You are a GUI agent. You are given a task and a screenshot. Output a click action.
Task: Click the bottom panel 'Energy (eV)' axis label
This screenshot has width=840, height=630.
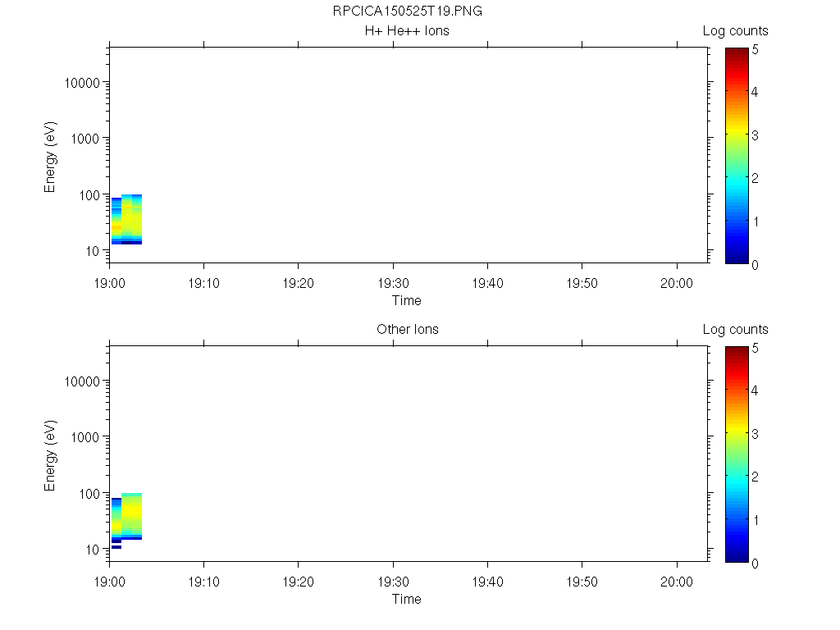point(50,455)
